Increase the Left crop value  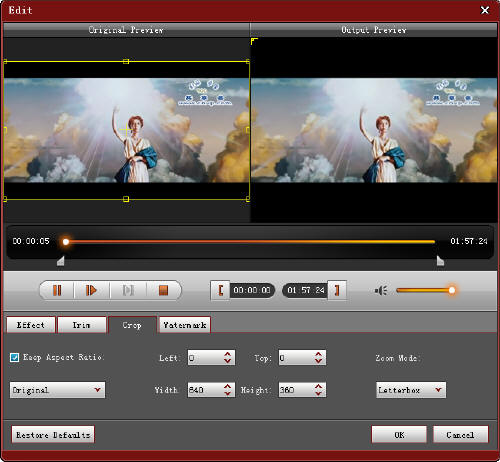coord(228,355)
